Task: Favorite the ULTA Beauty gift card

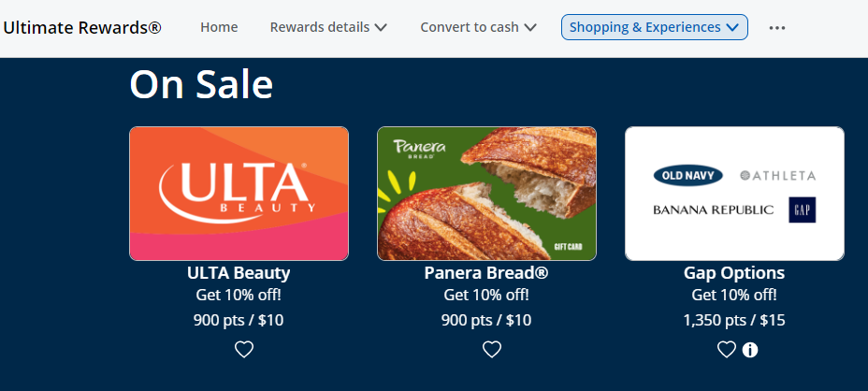Action: pos(243,350)
